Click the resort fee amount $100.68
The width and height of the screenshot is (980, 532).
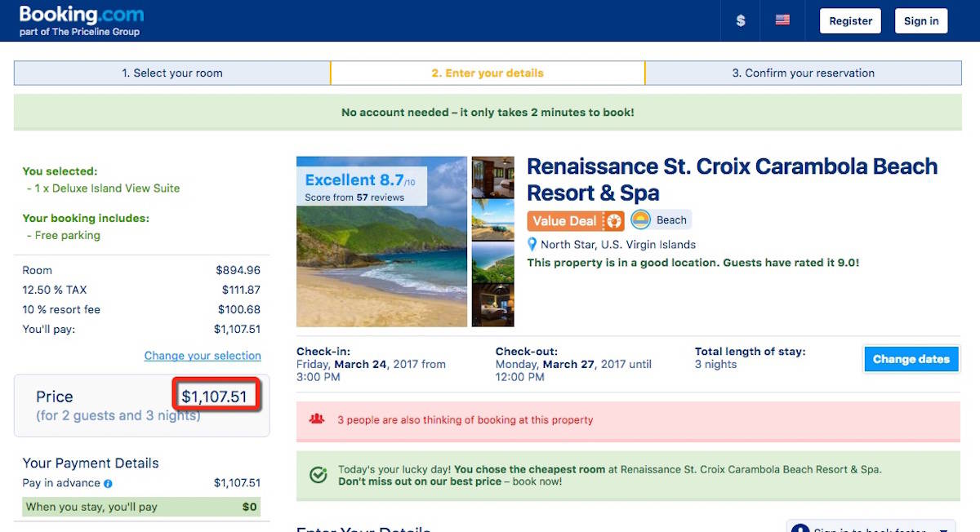239,309
